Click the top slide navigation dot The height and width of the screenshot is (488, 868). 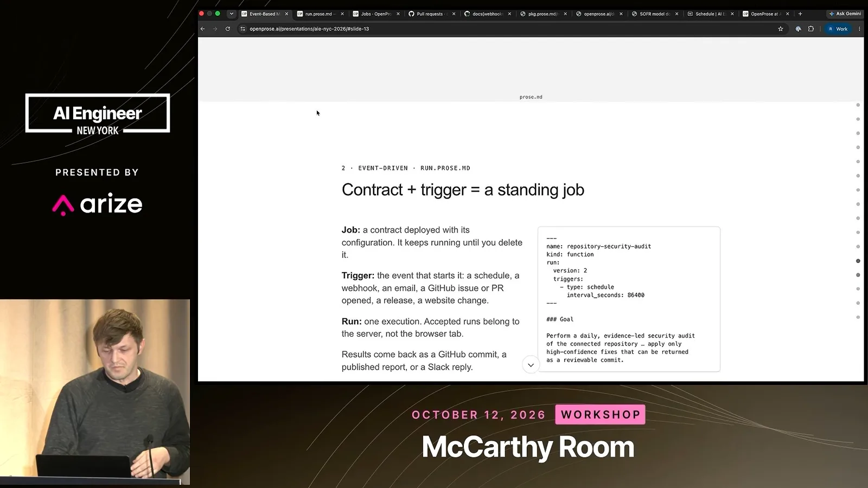[858, 105]
